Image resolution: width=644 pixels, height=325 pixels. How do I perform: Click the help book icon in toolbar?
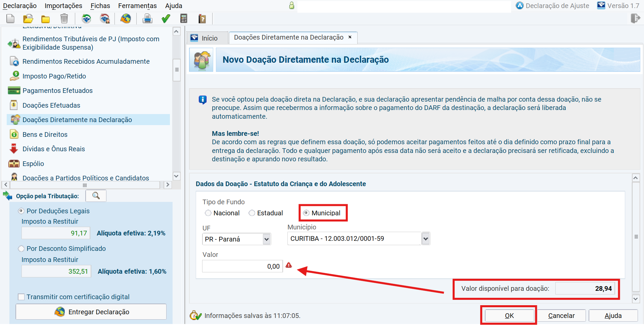point(202,19)
